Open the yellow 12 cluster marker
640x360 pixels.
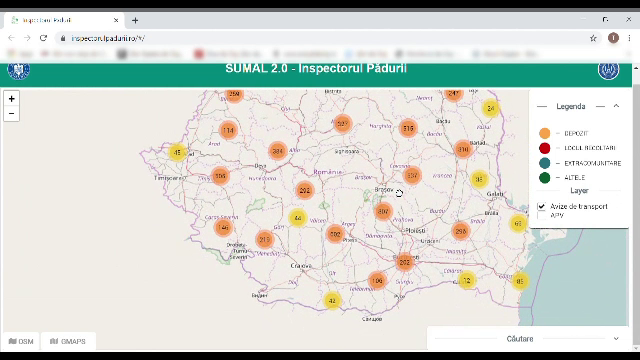click(467, 280)
